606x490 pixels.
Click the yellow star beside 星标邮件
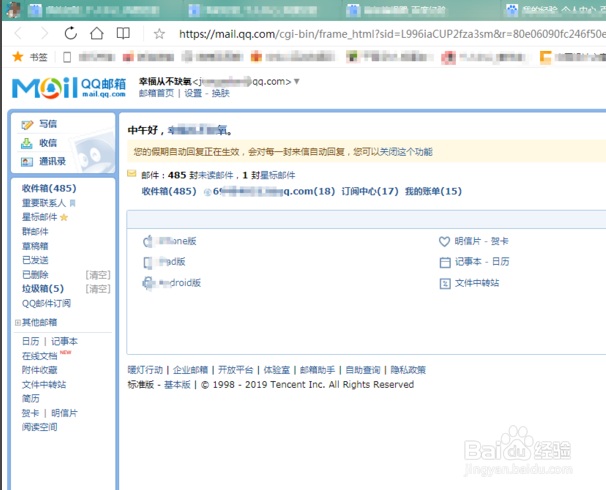click(x=64, y=218)
